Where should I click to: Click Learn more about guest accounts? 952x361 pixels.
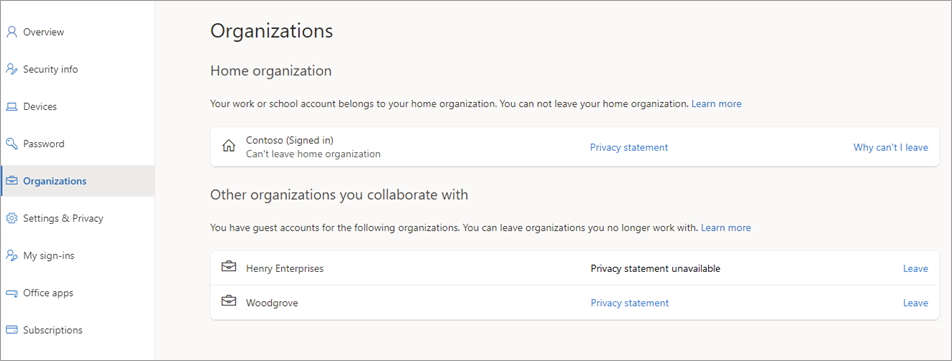tap(726, 228)
